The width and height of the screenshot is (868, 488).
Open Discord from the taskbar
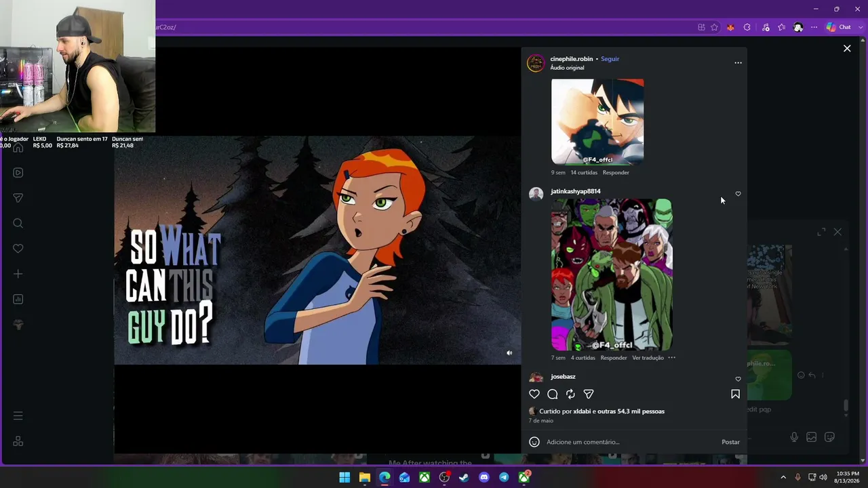point(484,477)
